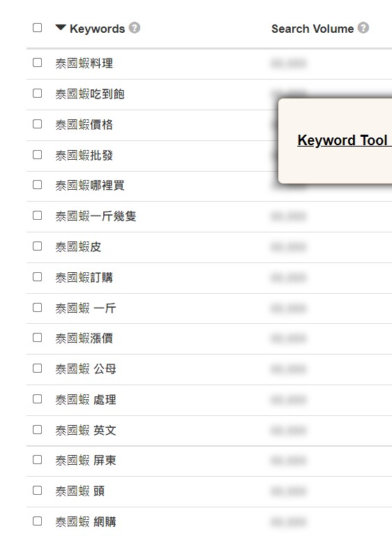Enable checkbox for 泰國蝦訂購
This screenshot has height=536, width=392.
click(x=37, y=276)
